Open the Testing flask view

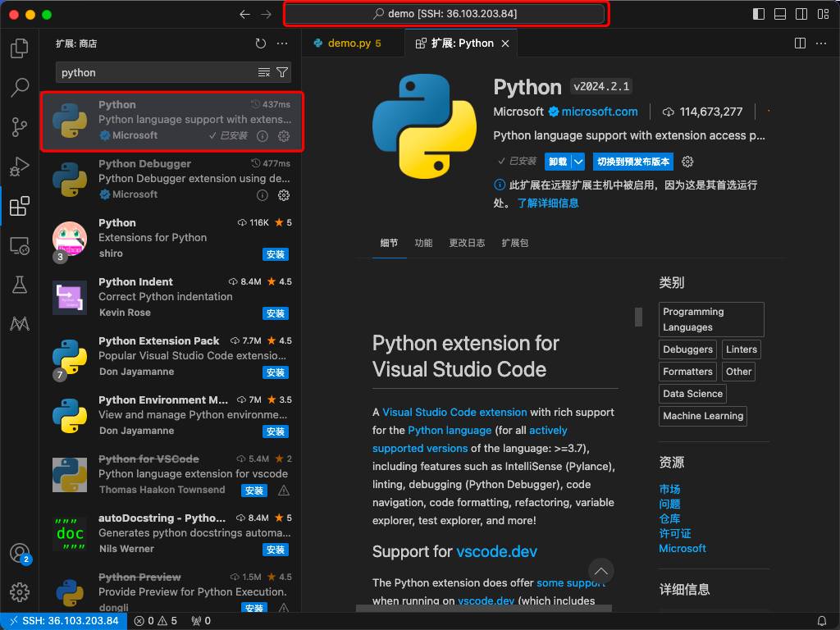pyautogui.click(x=20, y=285)
